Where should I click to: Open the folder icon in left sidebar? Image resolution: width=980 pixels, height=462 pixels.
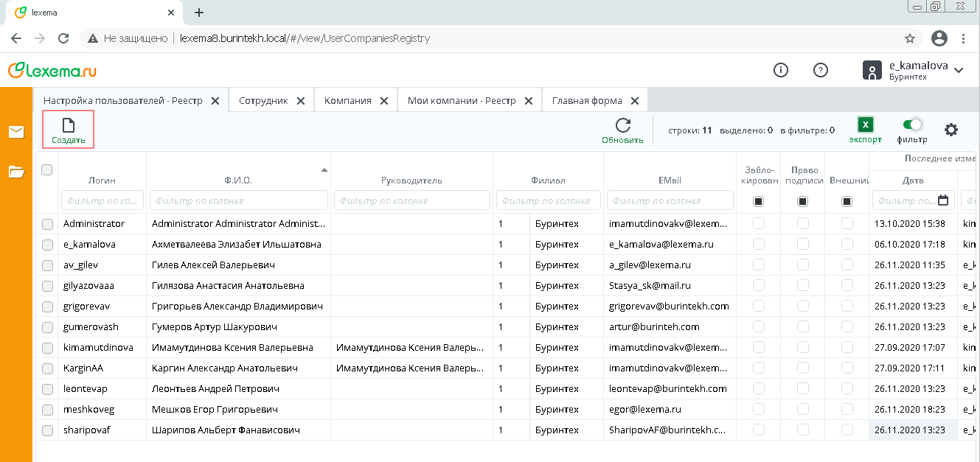[16, 172]
